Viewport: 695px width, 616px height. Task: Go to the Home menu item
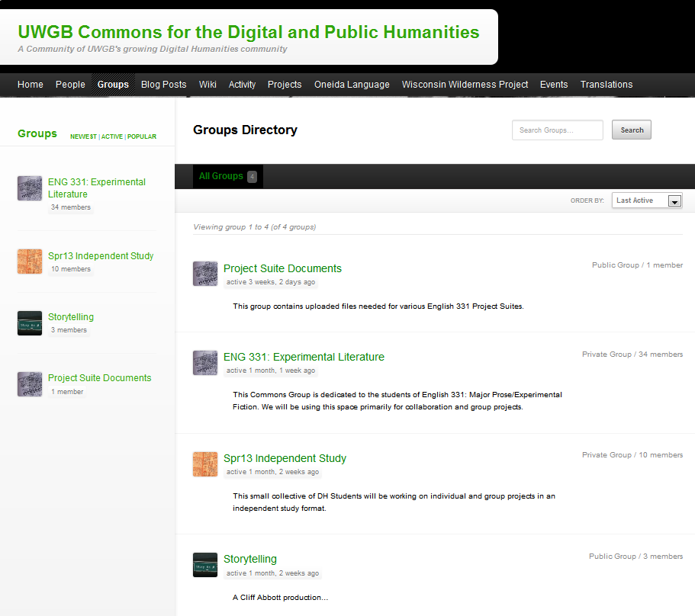[x=31, y=85]
